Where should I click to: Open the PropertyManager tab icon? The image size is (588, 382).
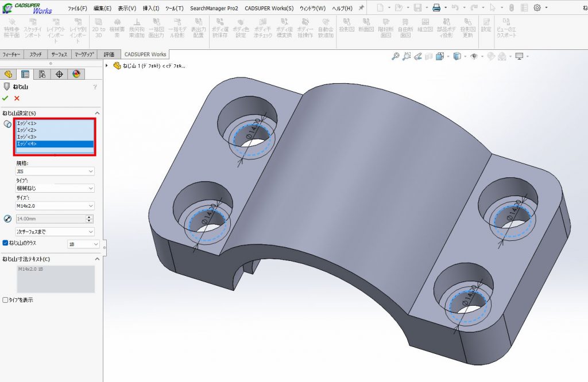coord(25,74)
